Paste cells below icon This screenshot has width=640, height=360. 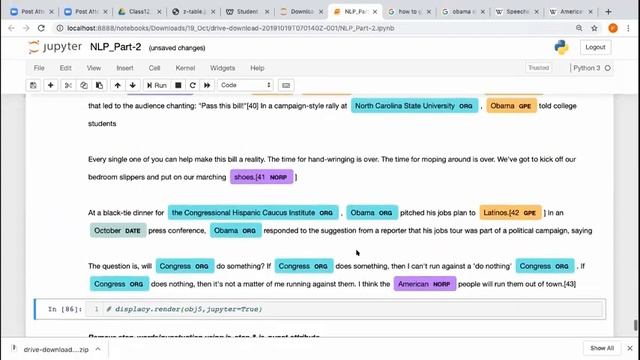(99, 85)
